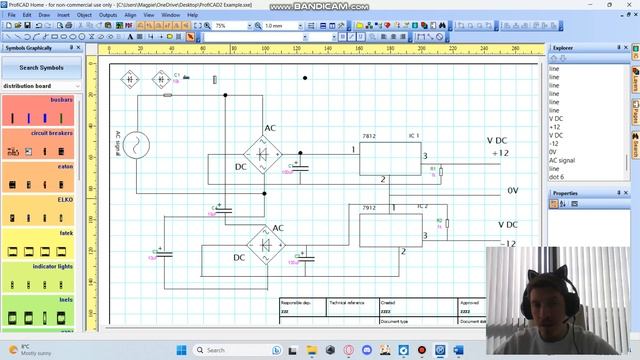Toggle italic text formatting
The width and height of the screenshot is (640, 360).
pos(351,37)
